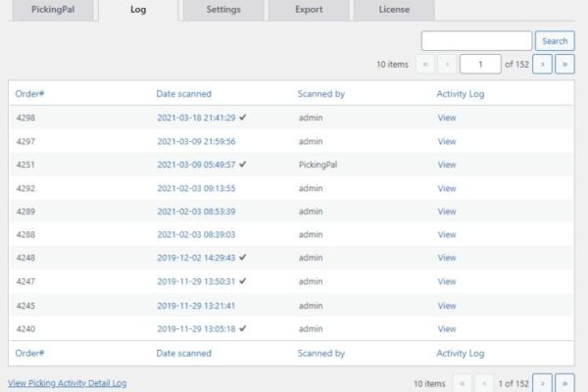Open the Settings tab
The height and width of the screenshot is (392, 588).
(x=222, y=10)
